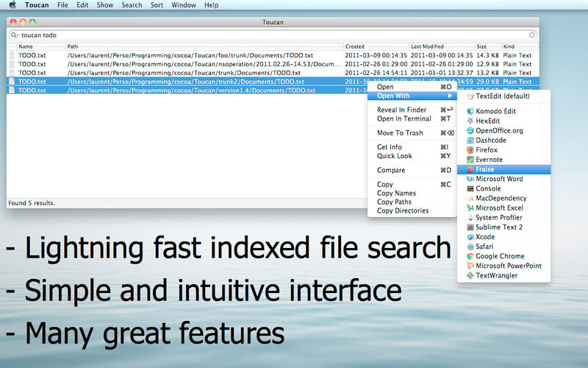This screenshot has width=588, height=368.
Task: Choose Open In Terminal
Action: (x=412, y=118)
